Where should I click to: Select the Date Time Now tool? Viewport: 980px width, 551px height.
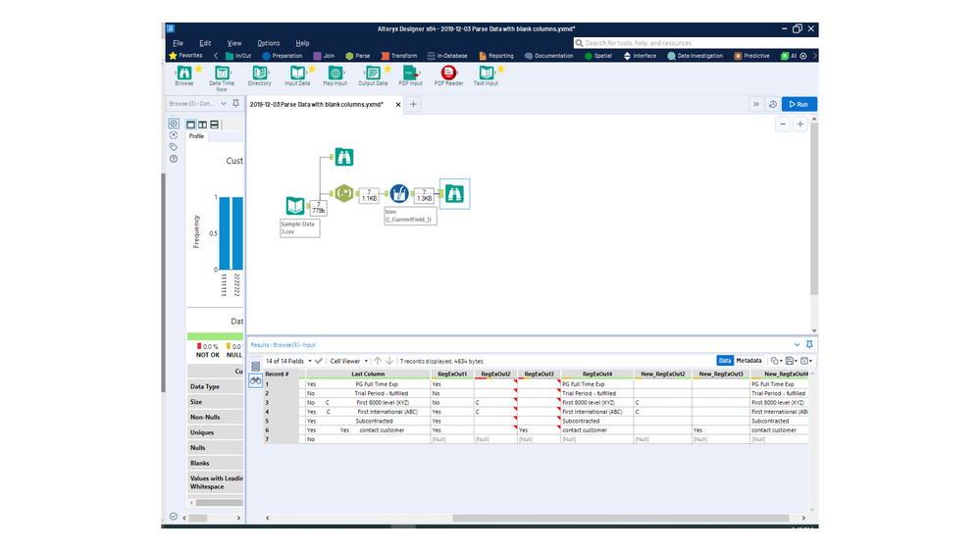[x=222, y=78]
